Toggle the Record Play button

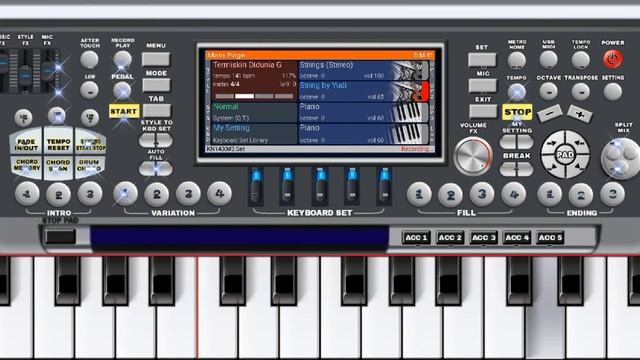[122, 60]
